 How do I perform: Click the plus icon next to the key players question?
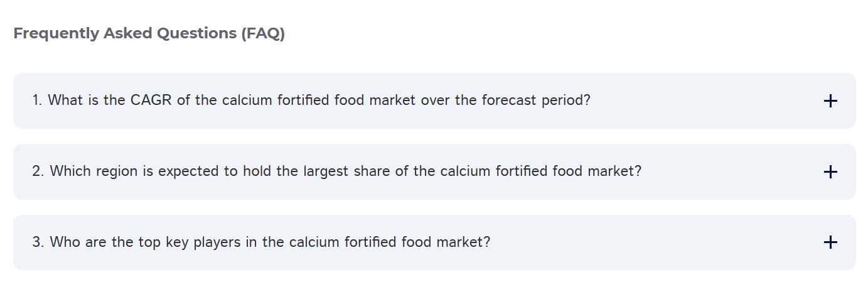pos(830,242)
